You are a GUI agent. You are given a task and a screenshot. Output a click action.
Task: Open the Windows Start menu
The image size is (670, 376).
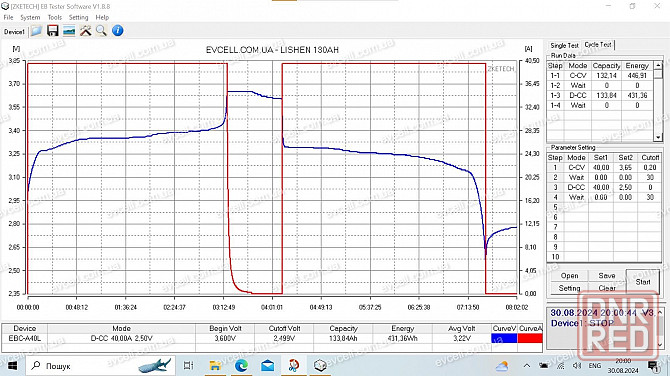tap(12, 366)
